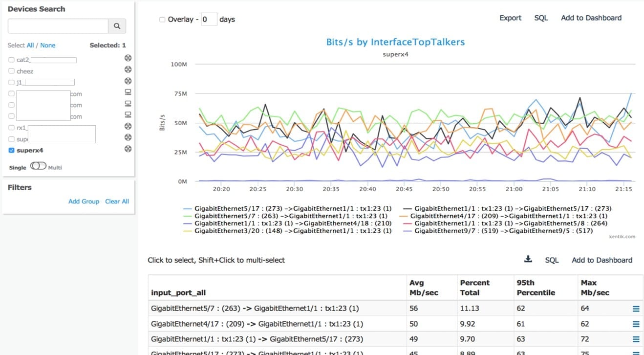Open SQL link above the chart
The width and height of the screenshot is (644, 355).
pyautogui.click(x=541, y=18)
